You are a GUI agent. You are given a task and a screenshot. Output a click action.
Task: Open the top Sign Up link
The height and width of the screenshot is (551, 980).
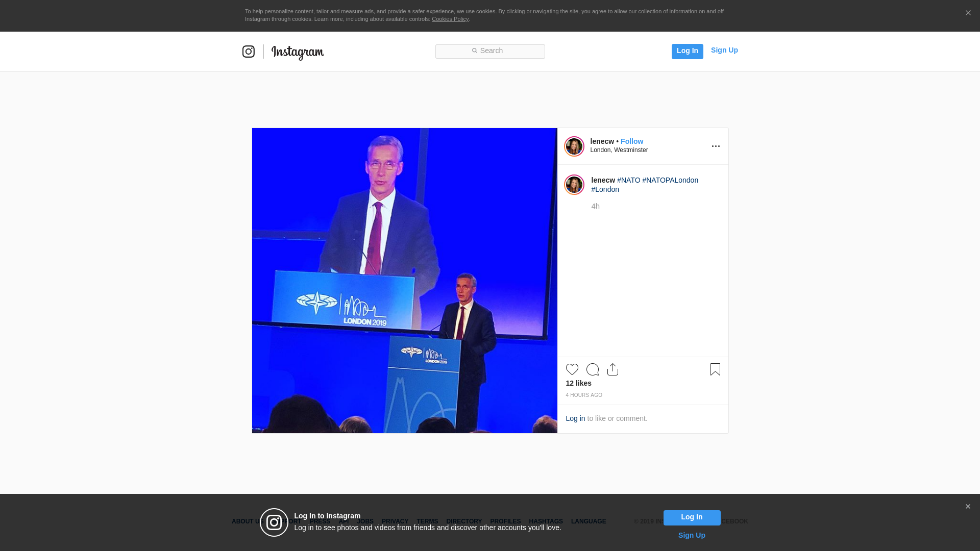[724, 50]
